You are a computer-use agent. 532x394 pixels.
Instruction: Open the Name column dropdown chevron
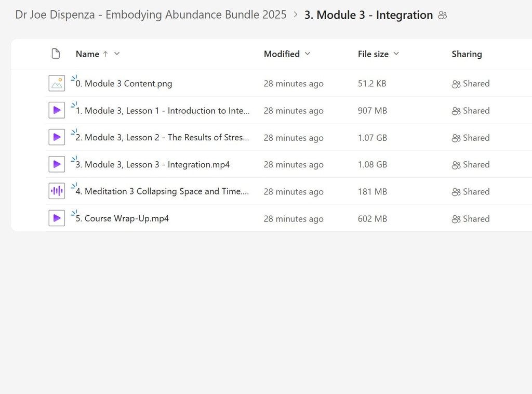coord(117,54)
